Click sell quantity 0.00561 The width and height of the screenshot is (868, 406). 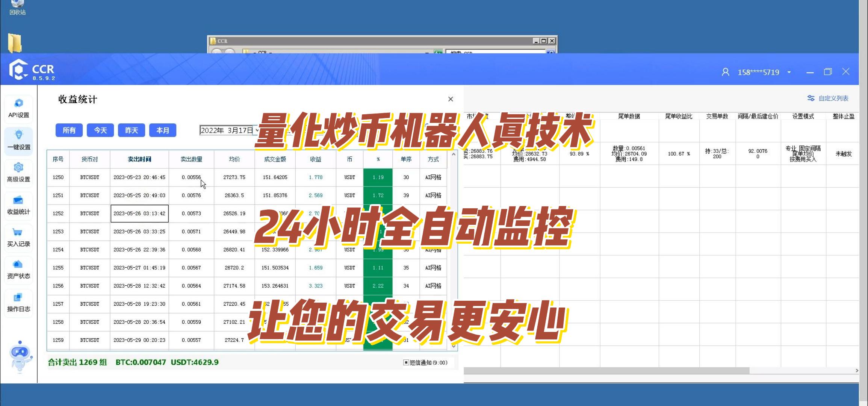click(x=191, y=304)
